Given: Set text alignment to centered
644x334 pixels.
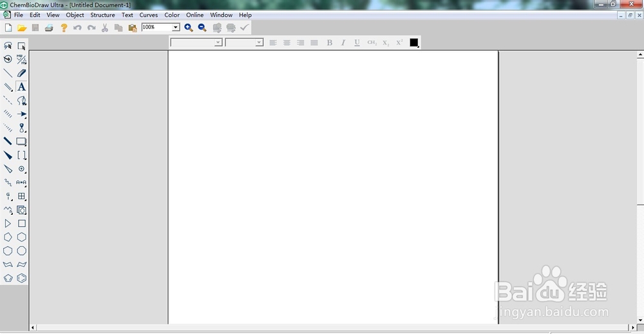Looking at the screenshot, I should [x=287, y=43].
